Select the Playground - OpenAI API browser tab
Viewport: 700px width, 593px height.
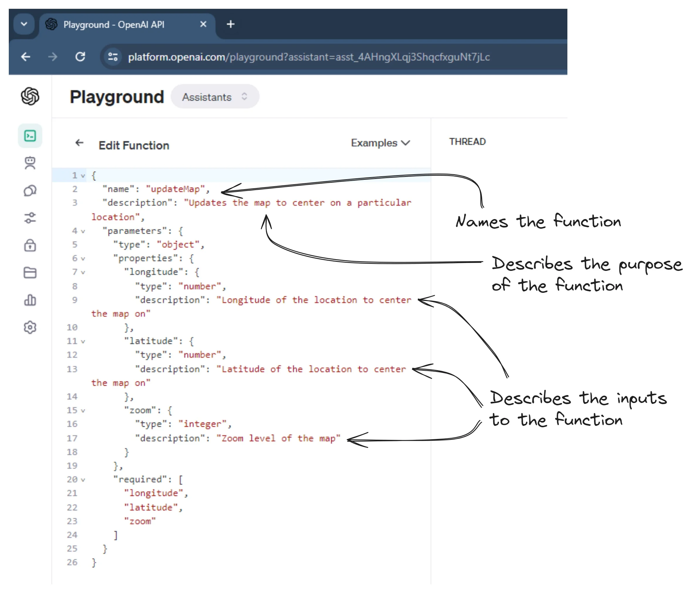[127, 25]
